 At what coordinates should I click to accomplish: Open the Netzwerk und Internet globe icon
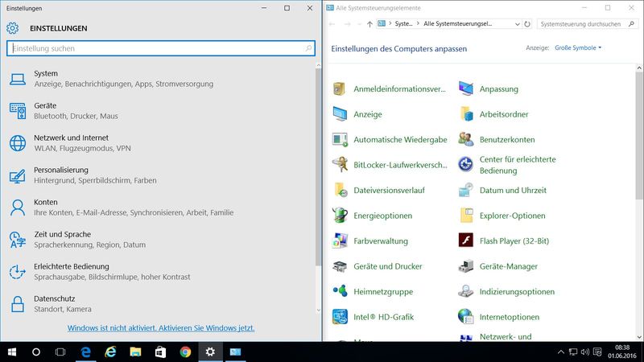(18, 143)
